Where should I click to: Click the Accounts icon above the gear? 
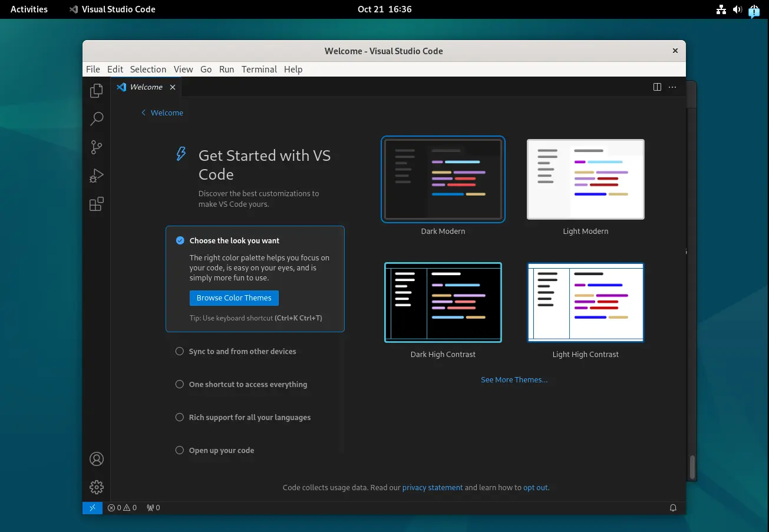[96, 458]
